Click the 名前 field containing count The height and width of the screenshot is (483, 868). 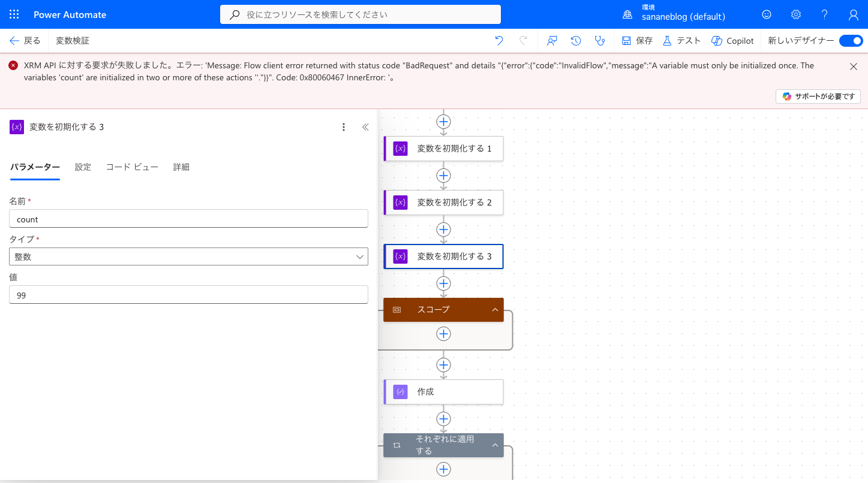[188, 219]
